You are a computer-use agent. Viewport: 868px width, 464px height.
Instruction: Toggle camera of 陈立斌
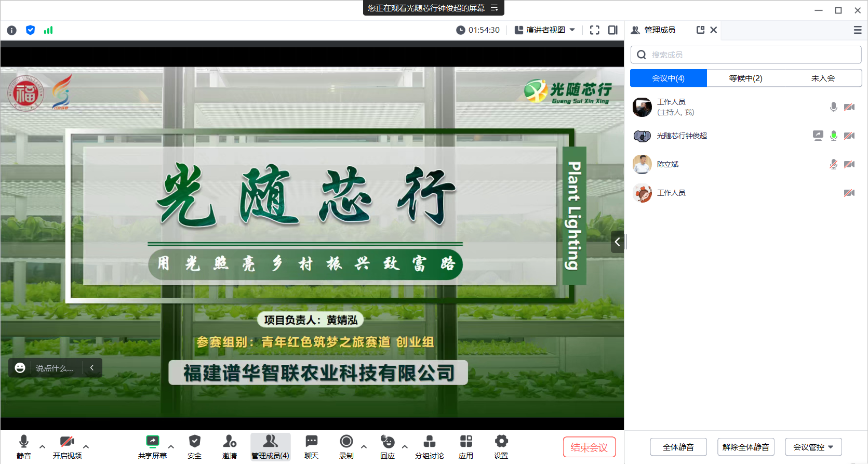pyautogui.click(x=849, y=164)
